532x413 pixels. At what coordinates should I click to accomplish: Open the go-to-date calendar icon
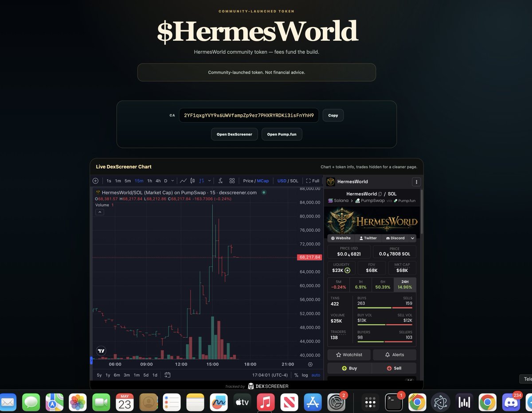(x=167, y=375)
